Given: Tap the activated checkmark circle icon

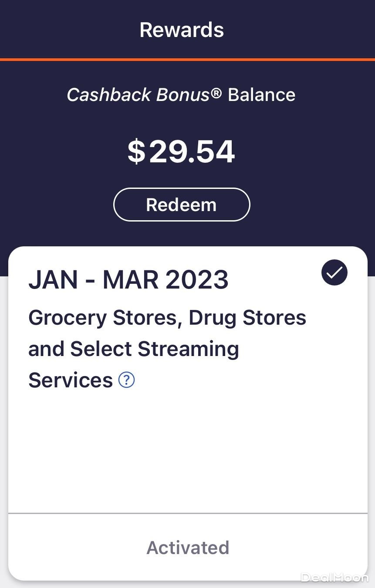Looking at the screenshot, I should (x=334, y=272).
